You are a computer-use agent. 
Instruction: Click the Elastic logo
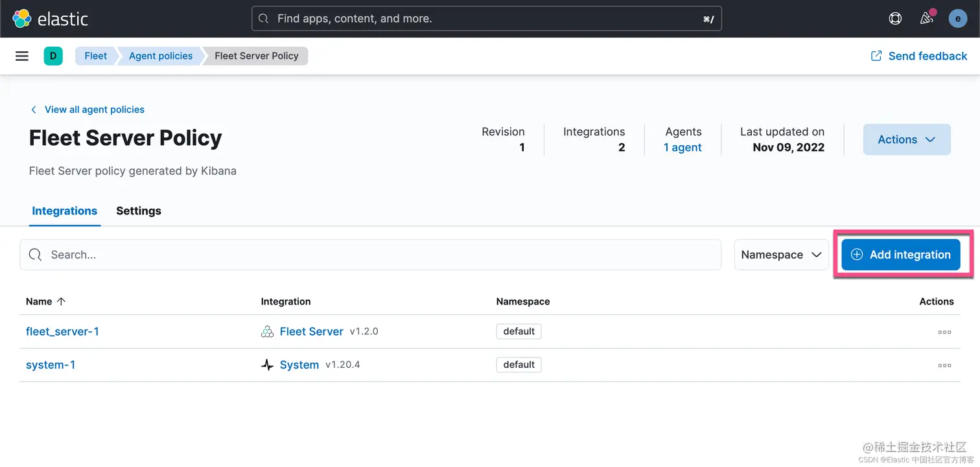(x=51, y=19)
